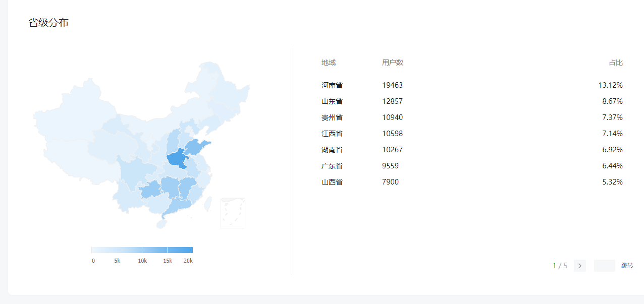
Task: Select Shandong province on the map
Action: (196, 147)
